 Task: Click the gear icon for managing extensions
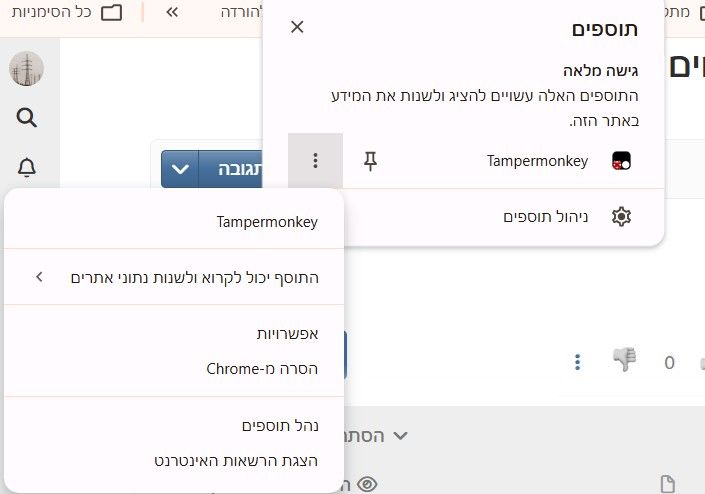tap(621, 217)
